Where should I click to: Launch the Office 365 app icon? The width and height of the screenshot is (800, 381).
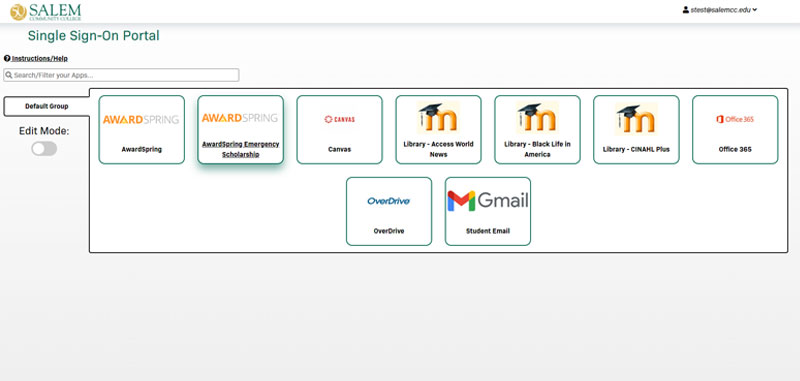[x=735, y=119]
